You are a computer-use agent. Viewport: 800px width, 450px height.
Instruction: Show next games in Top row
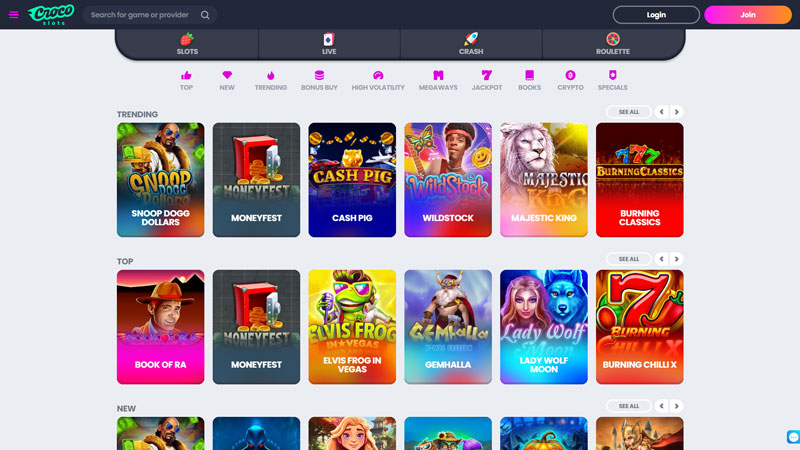point(677,259)
